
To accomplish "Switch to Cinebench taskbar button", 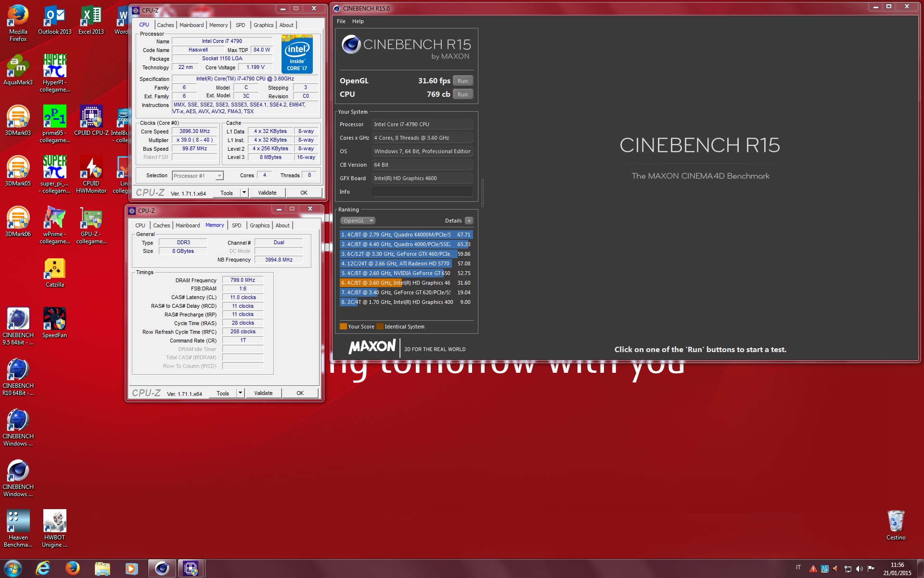I will click(x=162, y=568).
